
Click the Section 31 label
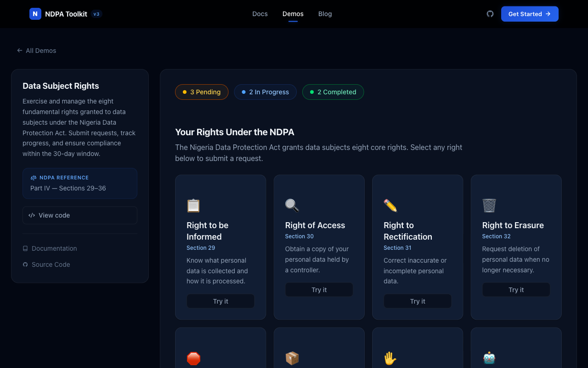coord(397,248)
